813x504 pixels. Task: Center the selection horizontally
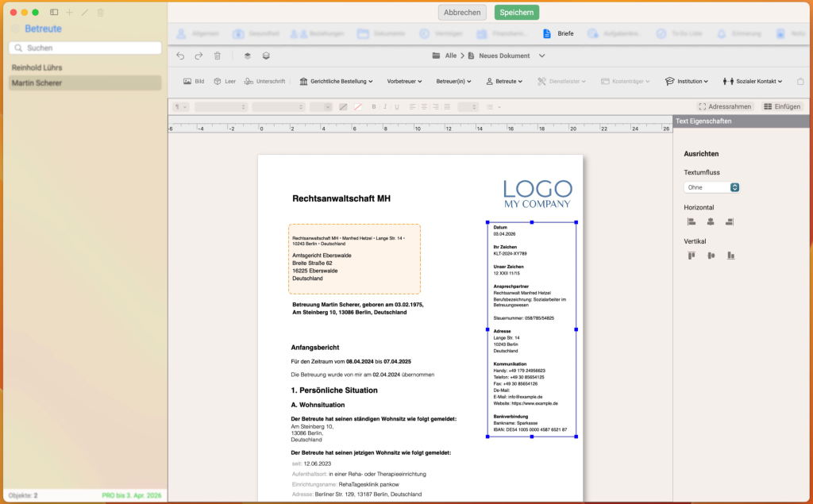coord(711,221)
